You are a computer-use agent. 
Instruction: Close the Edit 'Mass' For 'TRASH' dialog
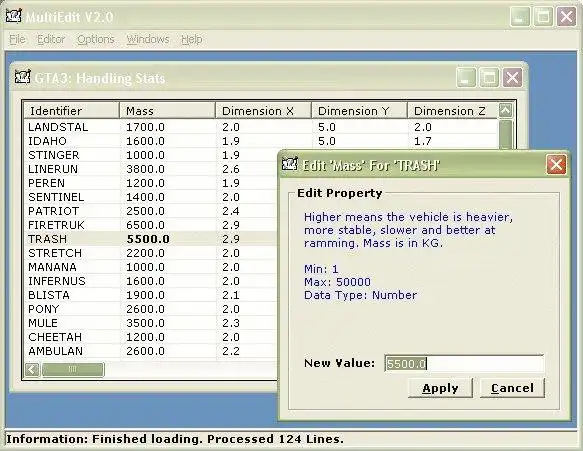[x=556, y=164]
